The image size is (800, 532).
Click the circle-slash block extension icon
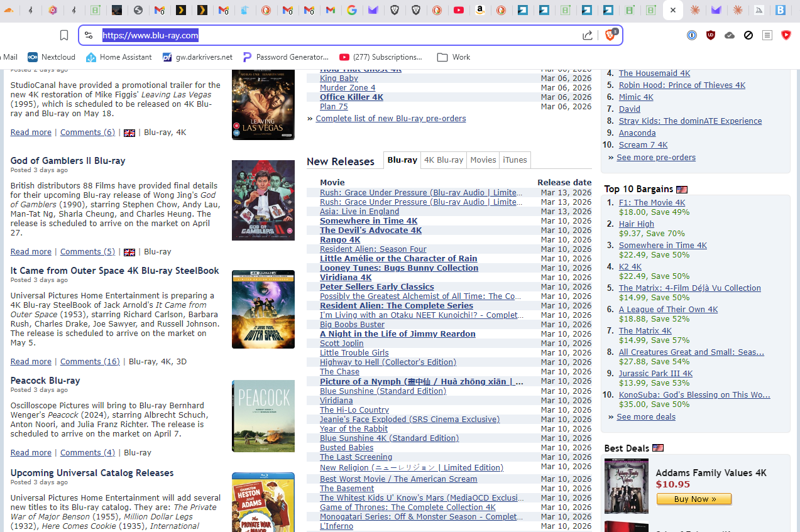coord(748,35)
